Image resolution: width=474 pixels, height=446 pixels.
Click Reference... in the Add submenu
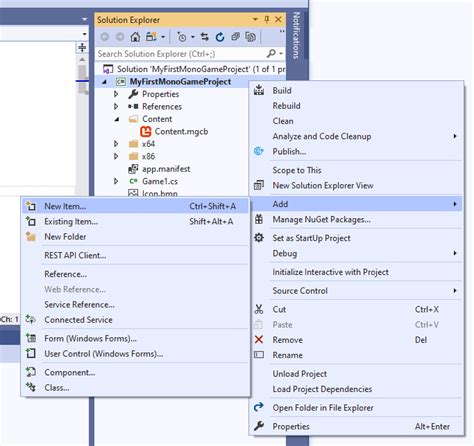[x=136, y=274]
